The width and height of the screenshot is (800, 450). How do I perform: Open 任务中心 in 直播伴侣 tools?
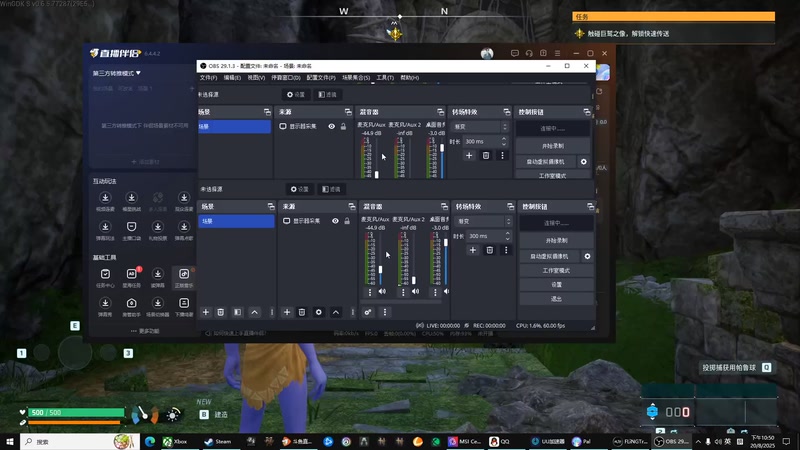click(105, 278)
